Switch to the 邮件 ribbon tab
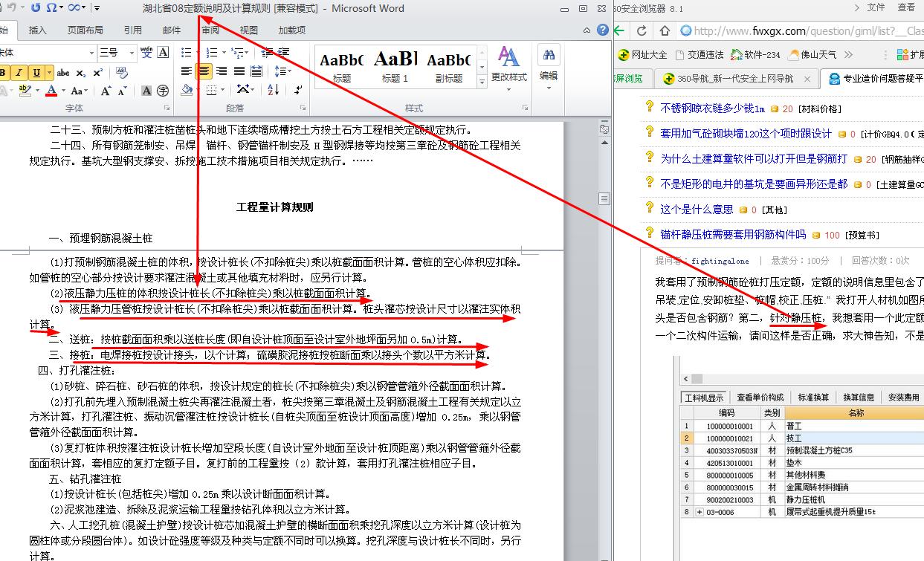The height and width of the screenshot is (561, 924). click(x=172, y=30)
